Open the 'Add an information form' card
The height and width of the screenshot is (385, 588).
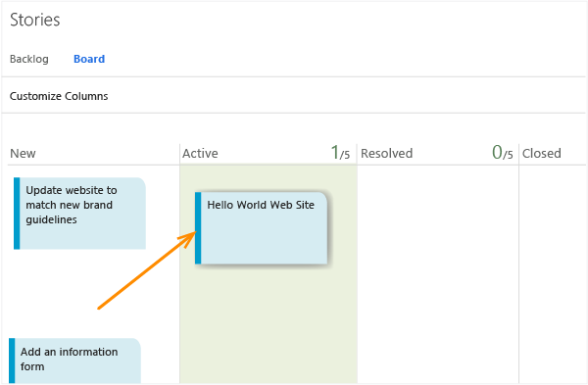(x=74, y=361)
